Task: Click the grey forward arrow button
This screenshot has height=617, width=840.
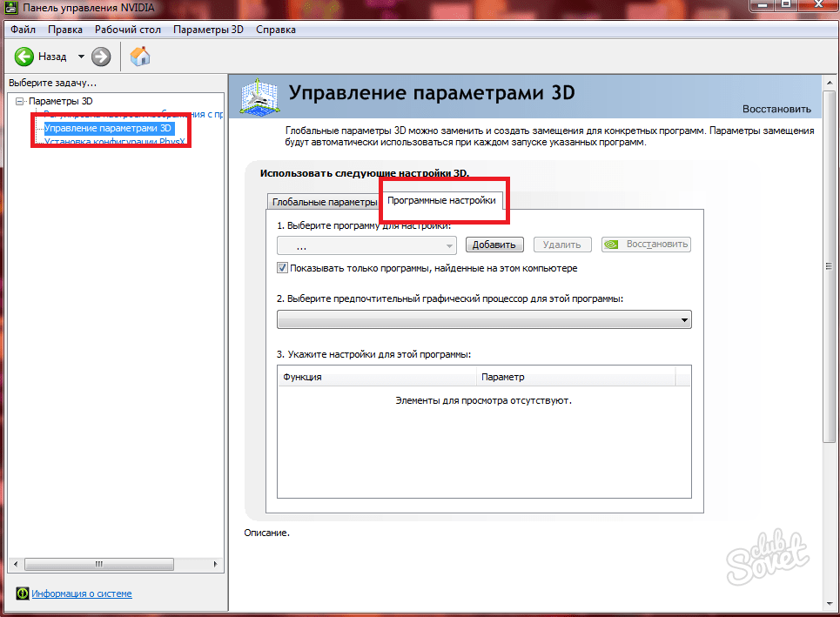Action: pos(101,57)
